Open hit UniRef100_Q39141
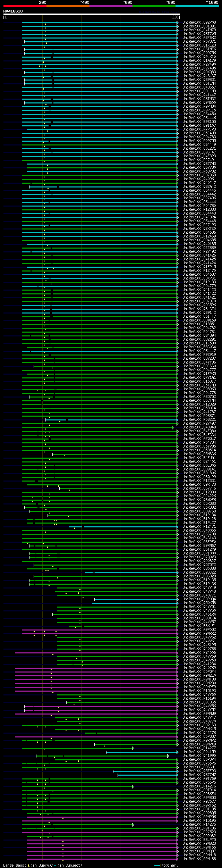Screen dimensions: 222x868 pos(199,469)
